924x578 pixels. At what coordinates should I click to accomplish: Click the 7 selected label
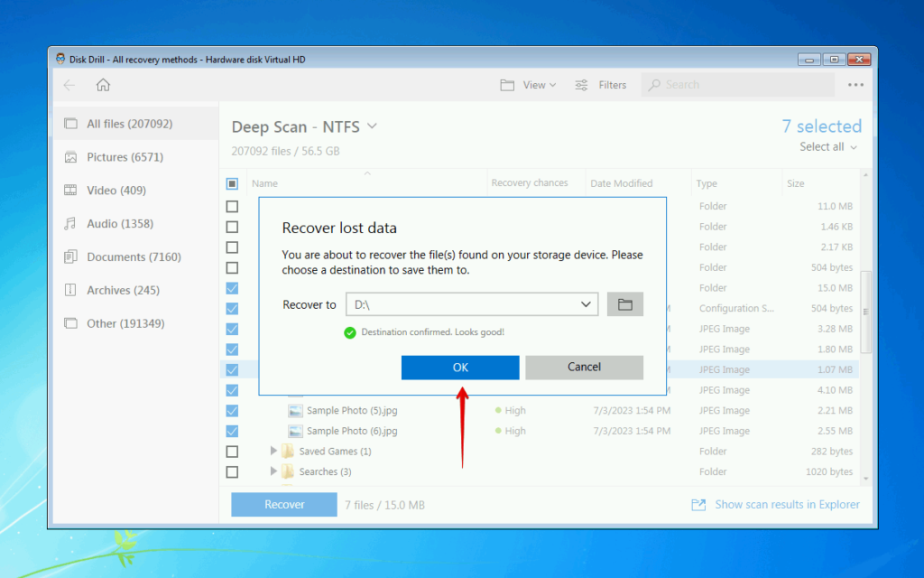[x=821, y=126]
